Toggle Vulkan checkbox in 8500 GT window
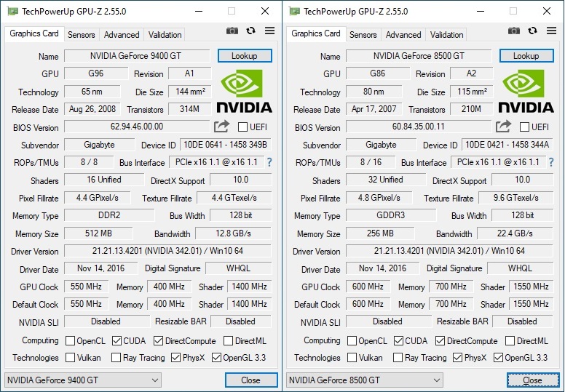 352,357
